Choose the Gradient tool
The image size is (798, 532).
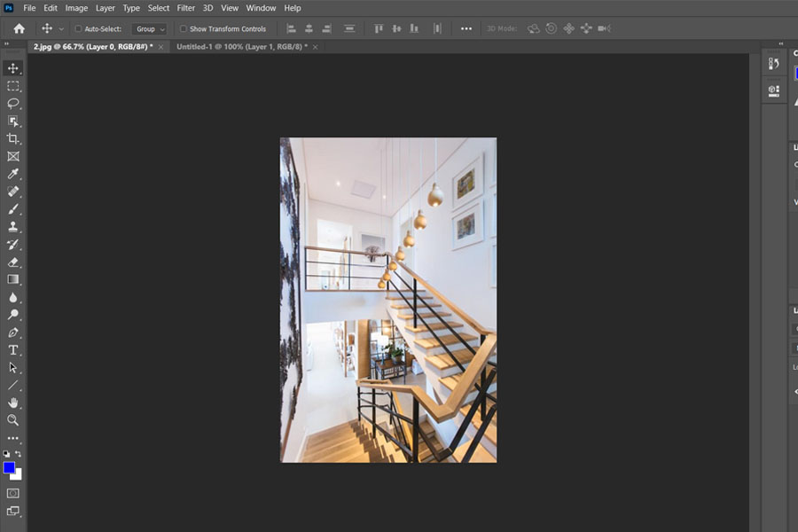click(x=12, y=280)
